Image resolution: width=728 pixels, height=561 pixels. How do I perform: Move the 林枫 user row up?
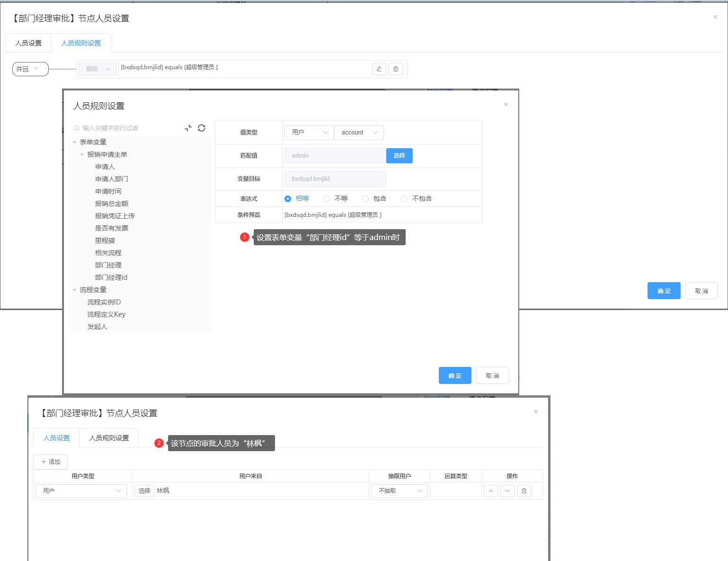coord(491,491)
